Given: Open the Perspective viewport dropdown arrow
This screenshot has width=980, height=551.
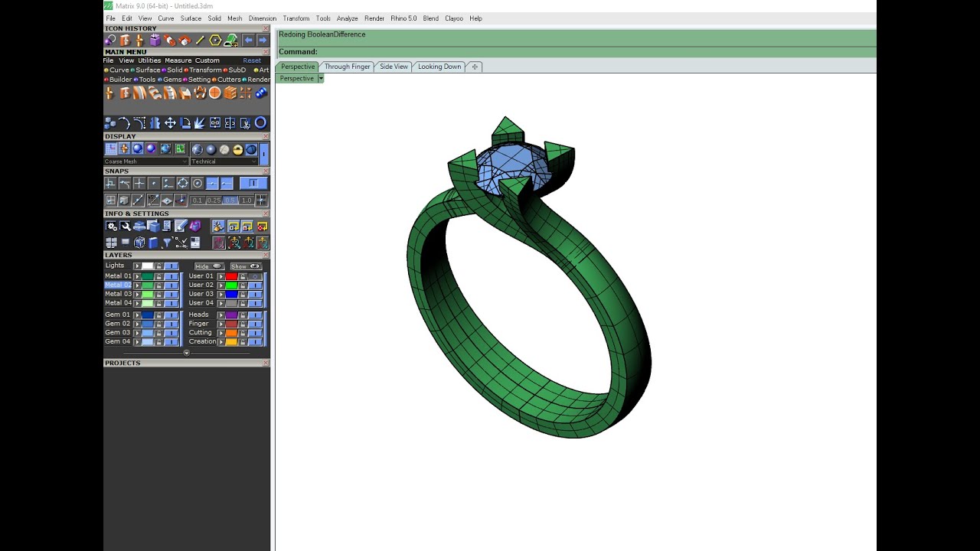Looking at the screenshot, I should point(321,78).
